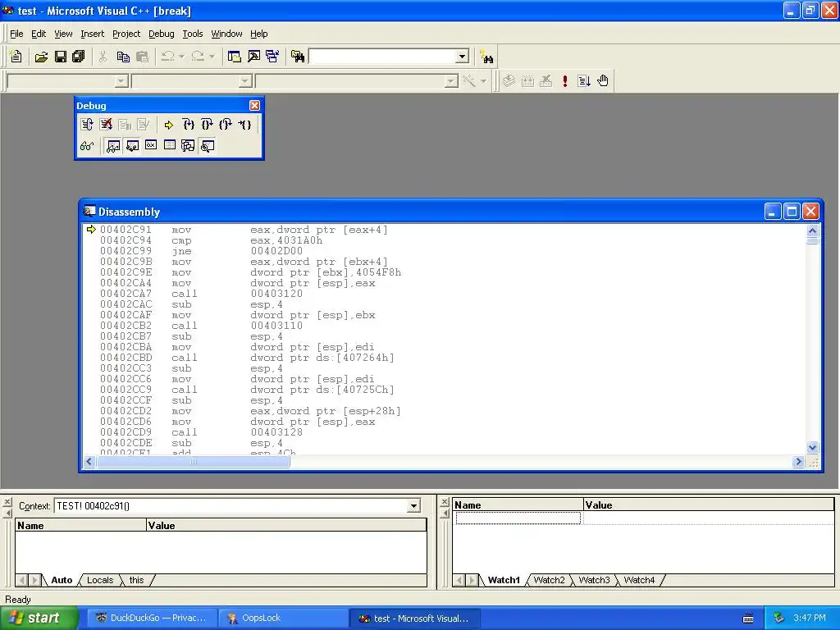Open the File menu
Viewport: 840px width, 630px height.
coord(16,34)
